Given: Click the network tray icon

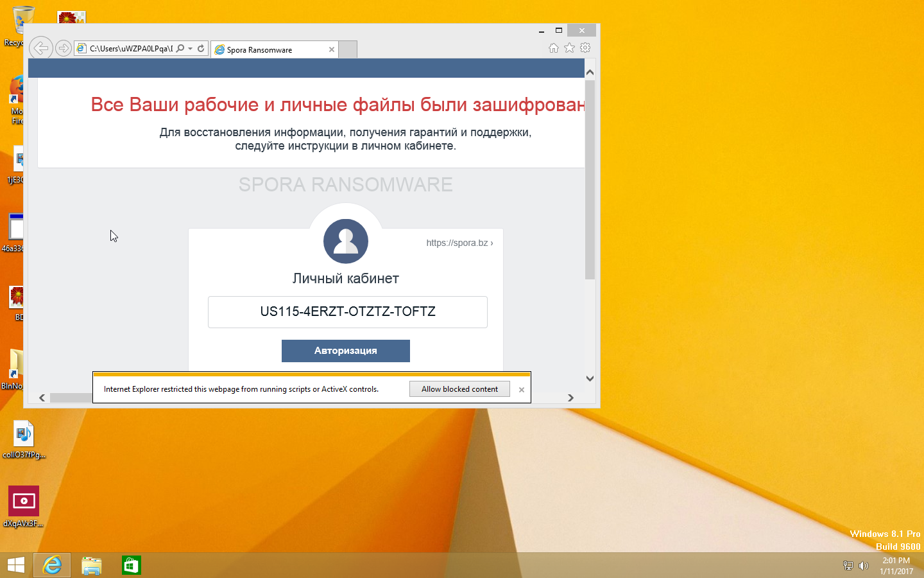Looking at the screenshot, I should click(848, 566).
